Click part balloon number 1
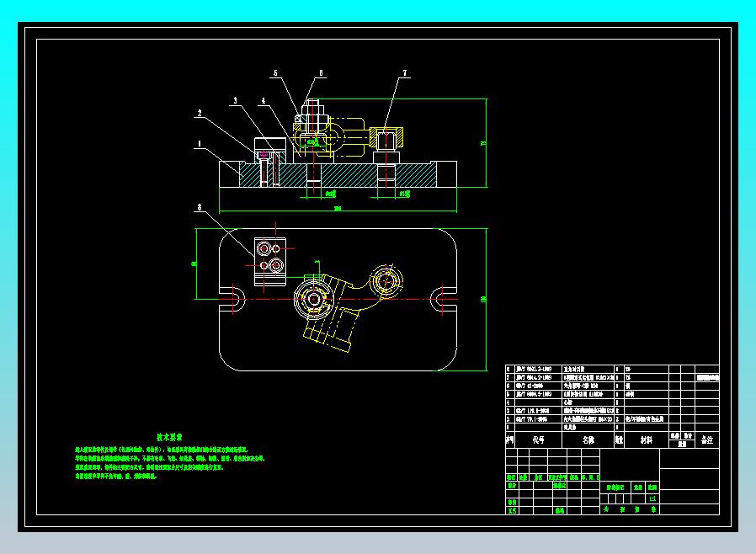The height and width of the screenshot is (554, 756). (200, 144)
